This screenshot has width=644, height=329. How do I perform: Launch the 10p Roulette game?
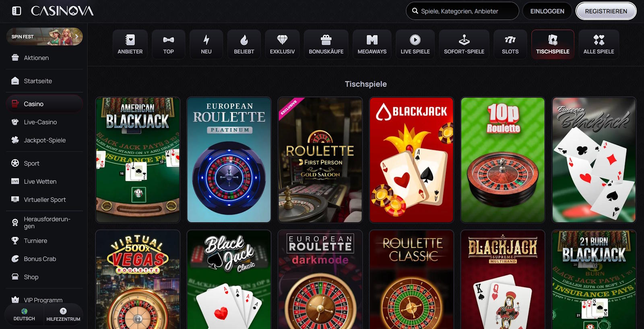click(503, 160)
